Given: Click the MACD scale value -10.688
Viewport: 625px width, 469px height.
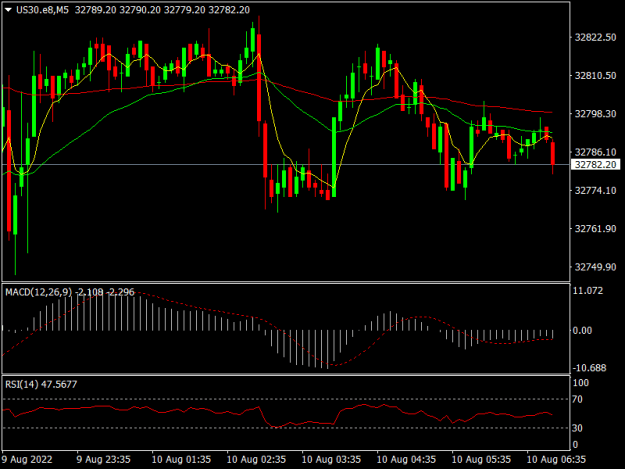Looking at the screenshot, I should [589, 368].
